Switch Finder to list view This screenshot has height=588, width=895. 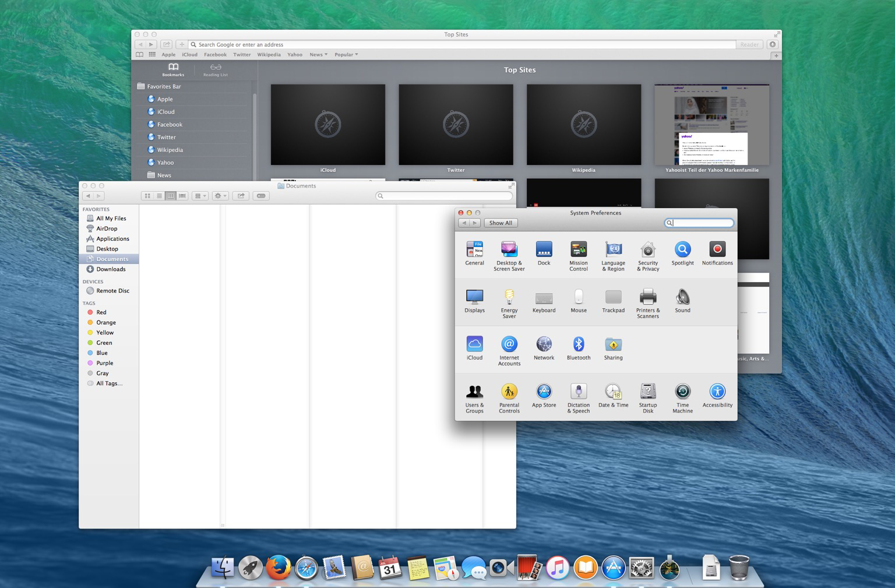159,196
